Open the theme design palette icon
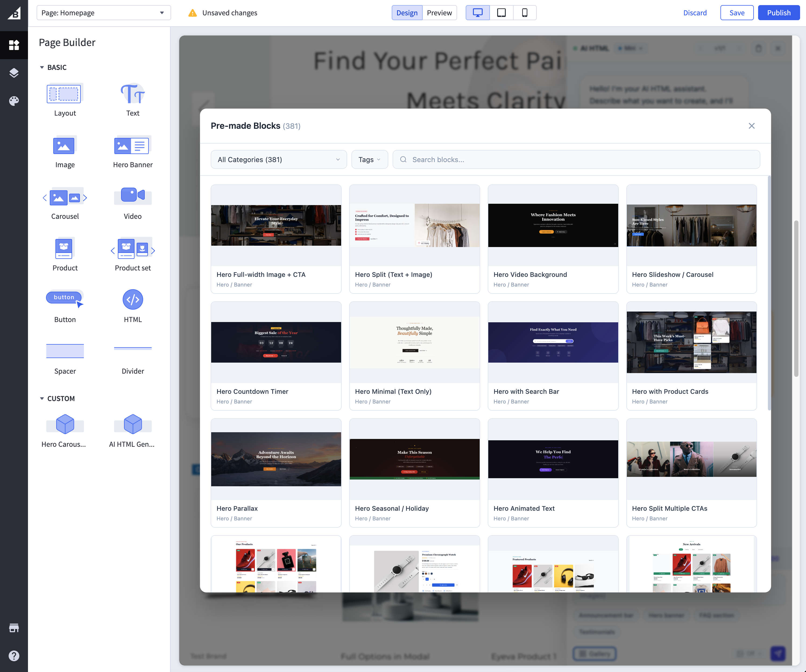The height and width of the screenshot is (672, 806). (x=14, y=101)
